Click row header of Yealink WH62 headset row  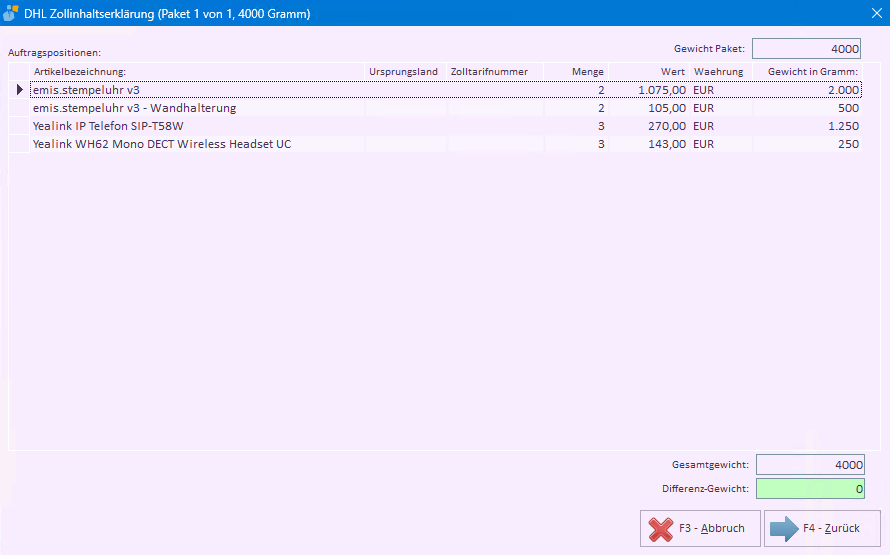coord(19,144)
